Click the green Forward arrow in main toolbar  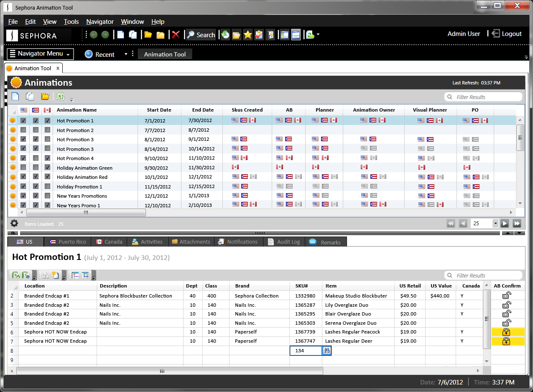(x=105, y=35)
